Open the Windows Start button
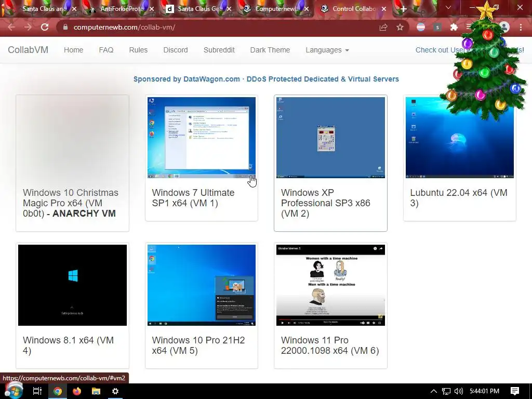The height and width of the screenshot is (399, 532). point(13,391)
